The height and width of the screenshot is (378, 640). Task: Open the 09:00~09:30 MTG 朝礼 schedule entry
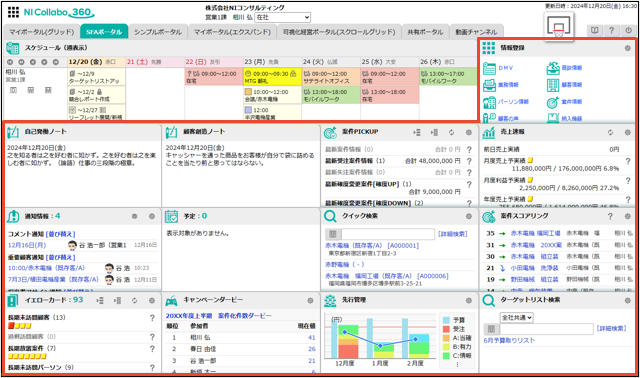[x=272, y=77]
